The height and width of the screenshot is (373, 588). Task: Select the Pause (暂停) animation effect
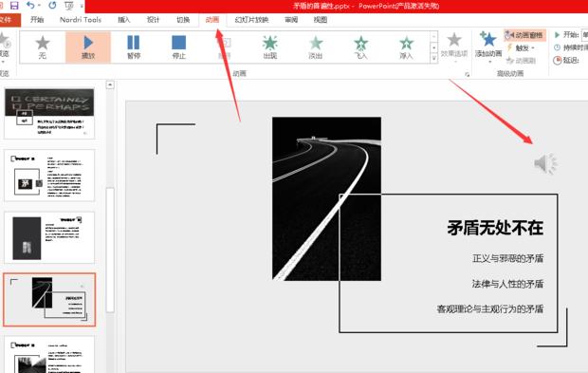[x=134, y=47]
